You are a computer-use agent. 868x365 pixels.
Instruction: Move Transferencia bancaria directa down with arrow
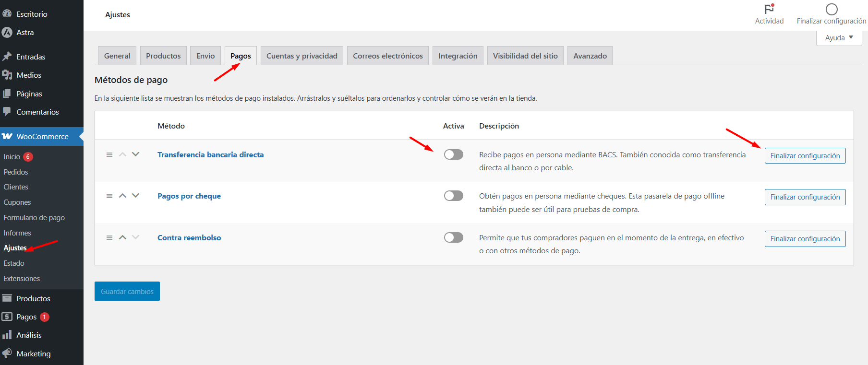(x=136, y=154)
